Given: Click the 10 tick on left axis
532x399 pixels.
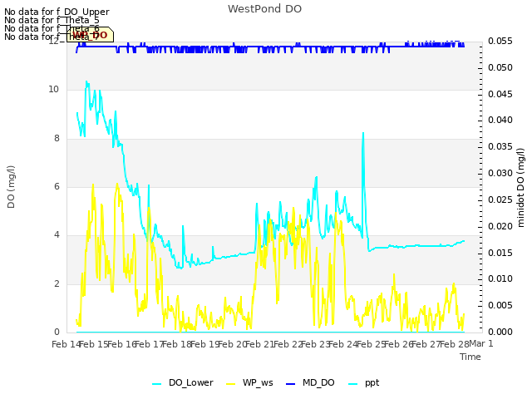Looking at the screenshot, I should 53,90.
